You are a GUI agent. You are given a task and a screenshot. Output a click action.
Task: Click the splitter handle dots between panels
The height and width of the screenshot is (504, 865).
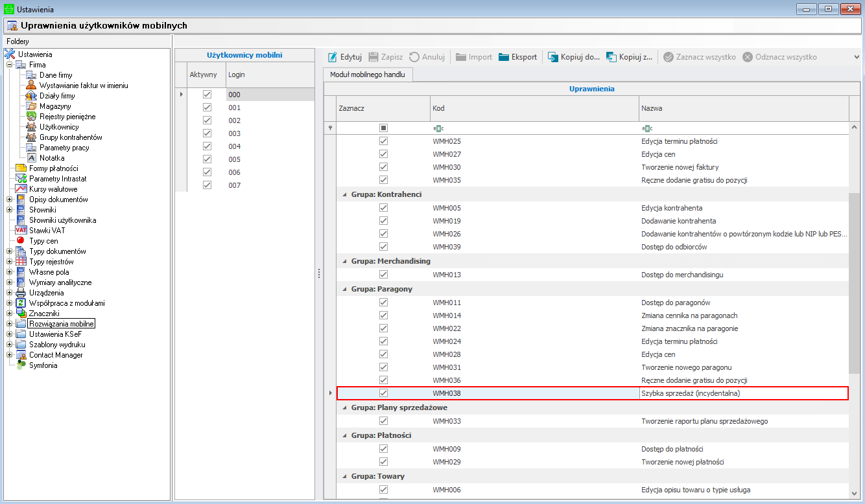[x=319, y=274]
